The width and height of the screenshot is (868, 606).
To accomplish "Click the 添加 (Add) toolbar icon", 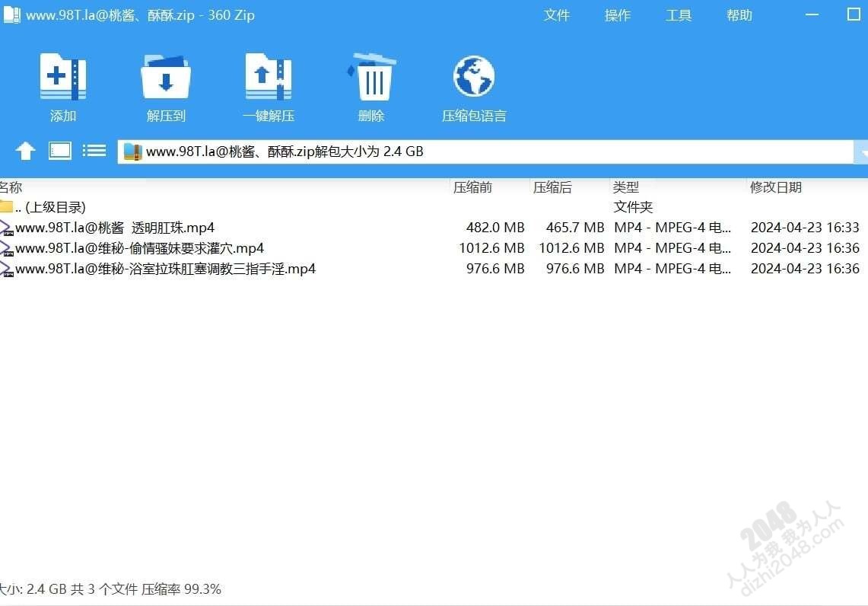I will (63, 77).
